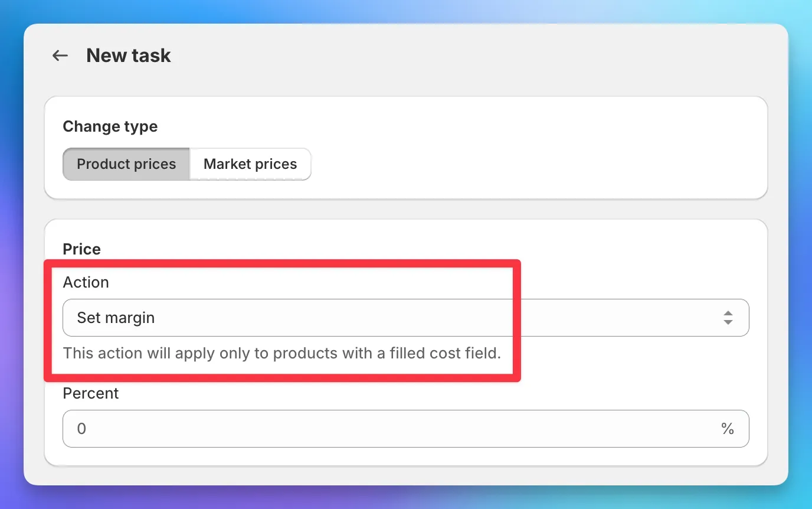Image resolution: width=812 pixels, height=509 pixels.
Task: Click the Action field label
Action: point(86,282)
